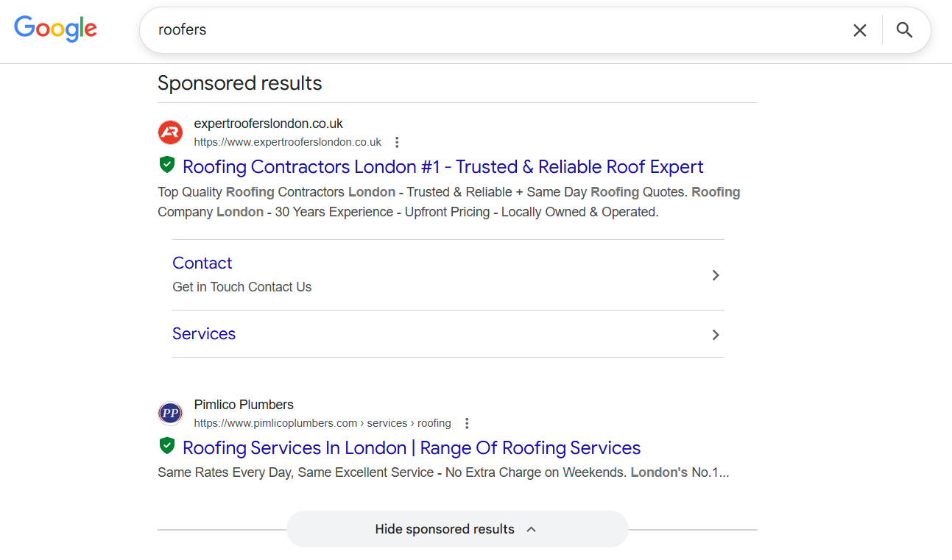Image resolution: width=952 pixels, height=560 pixels.
Task: Click the chevron in Hide sponsored results
Action: click(532, 529)
